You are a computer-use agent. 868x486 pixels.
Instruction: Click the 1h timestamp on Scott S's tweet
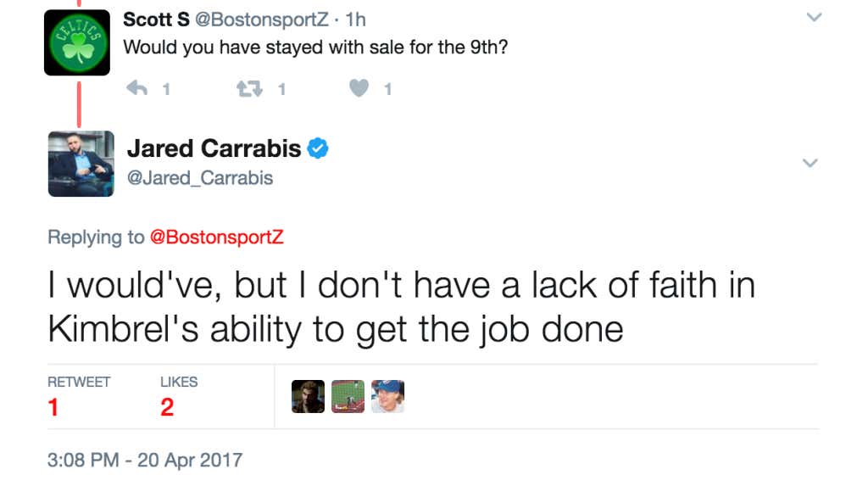click(355, 20)
